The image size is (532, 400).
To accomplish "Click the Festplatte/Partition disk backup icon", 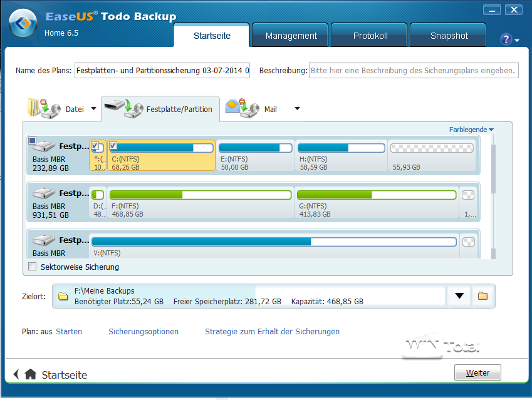I will 123,108.
